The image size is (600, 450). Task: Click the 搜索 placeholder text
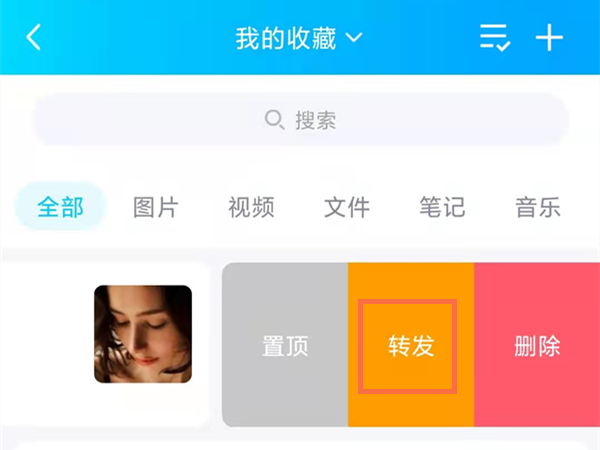coord(315,121)
